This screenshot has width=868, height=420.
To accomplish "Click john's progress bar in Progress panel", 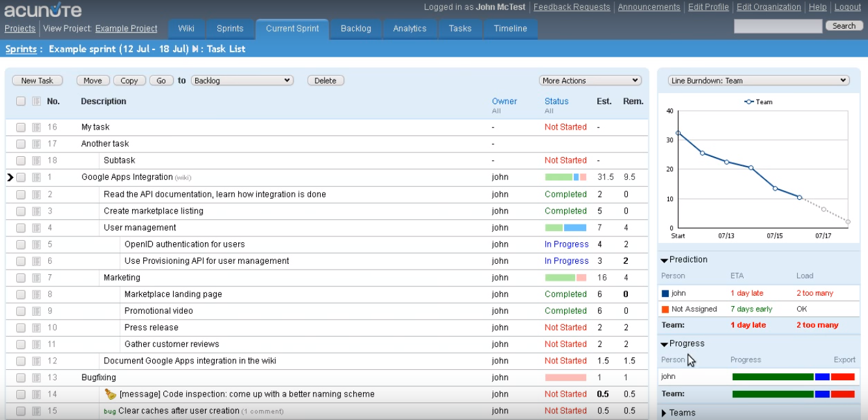I will tap(793, 377).
